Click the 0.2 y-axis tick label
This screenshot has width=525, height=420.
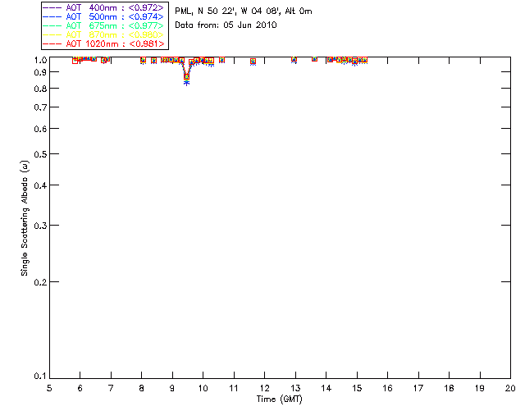[x=40, y=282]
